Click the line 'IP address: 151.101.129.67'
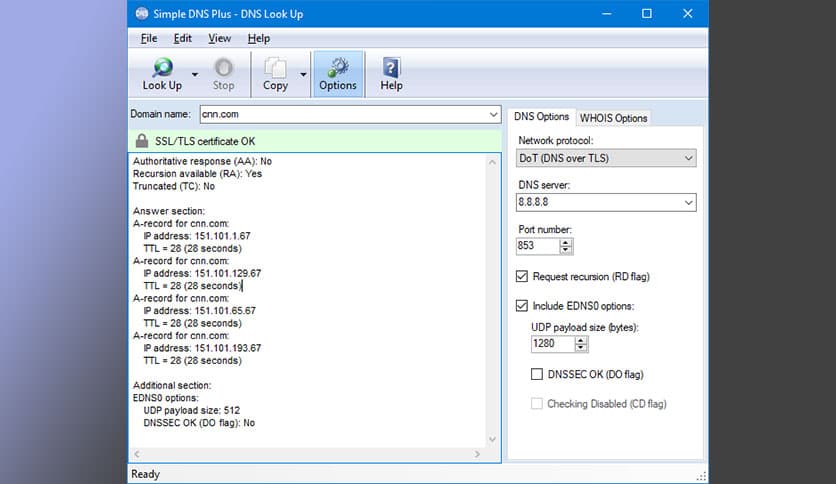This screenshot has width=836, height=484. [x=202, y=273]
